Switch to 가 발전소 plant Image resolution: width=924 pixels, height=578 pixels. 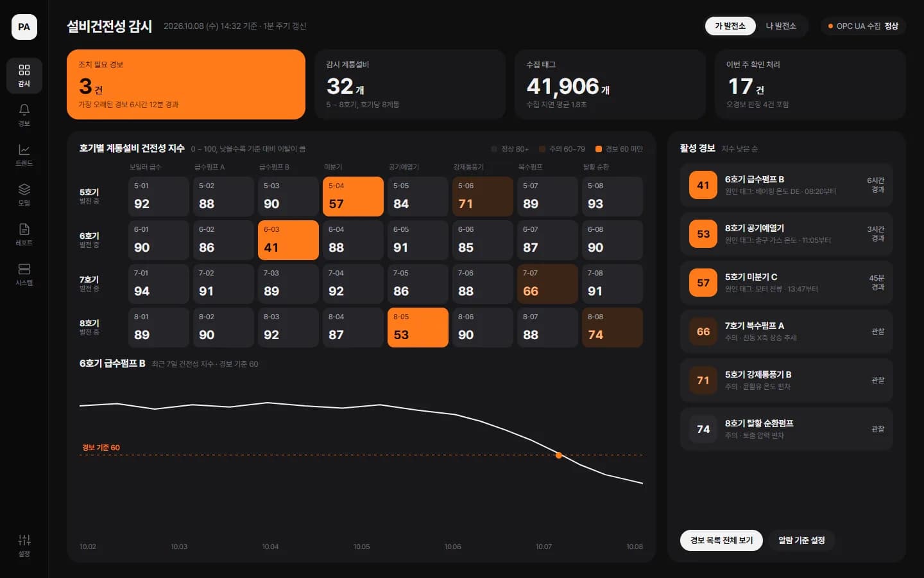click(730, 26)
